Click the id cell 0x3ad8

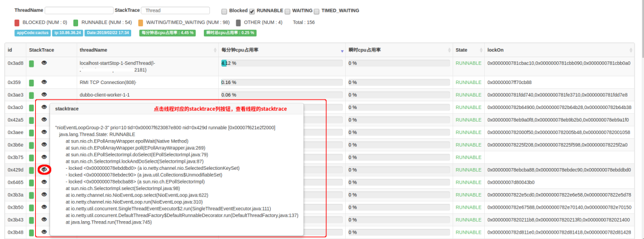point(16,63)
